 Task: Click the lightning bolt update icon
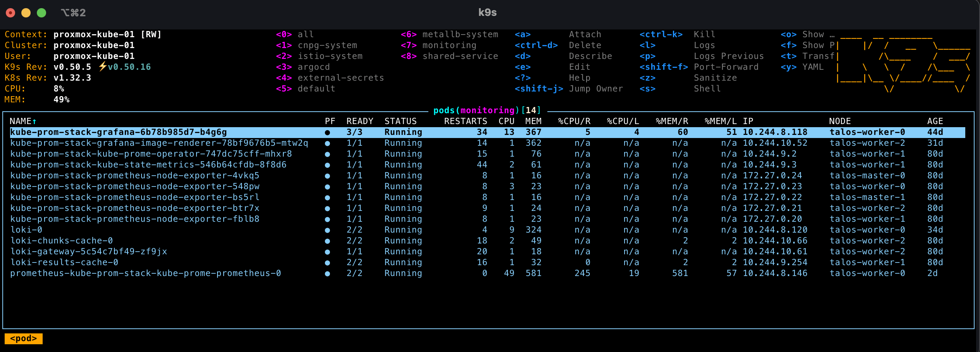pos(102,67)
